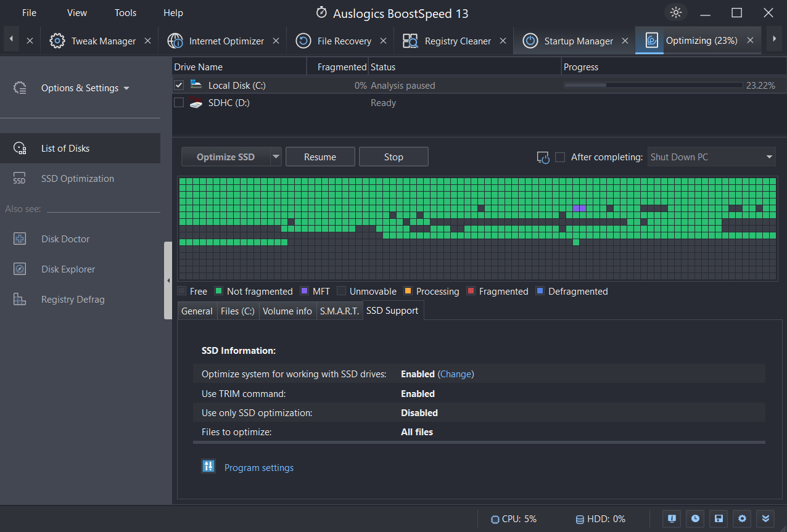Click the Stop button
Viewport: 787px width, 532px height.
tap(393, 157)
